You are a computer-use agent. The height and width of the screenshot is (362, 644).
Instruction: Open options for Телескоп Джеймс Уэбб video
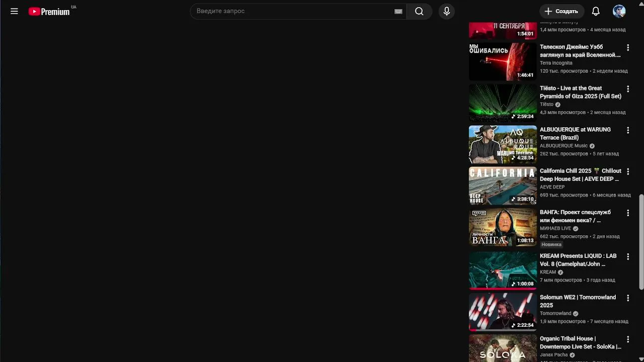(x=628, y=48)
